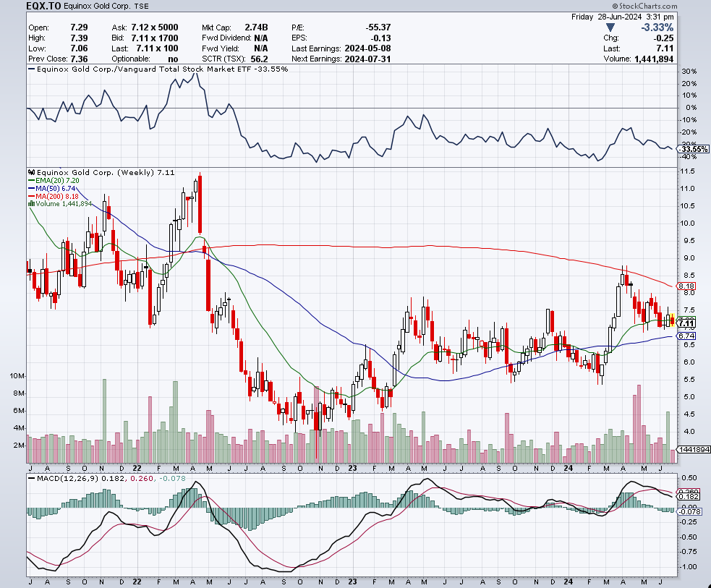The image size is (711, 588).
Task: Click the MA(200) 8.18 legend entry
Action: point(53,196)
